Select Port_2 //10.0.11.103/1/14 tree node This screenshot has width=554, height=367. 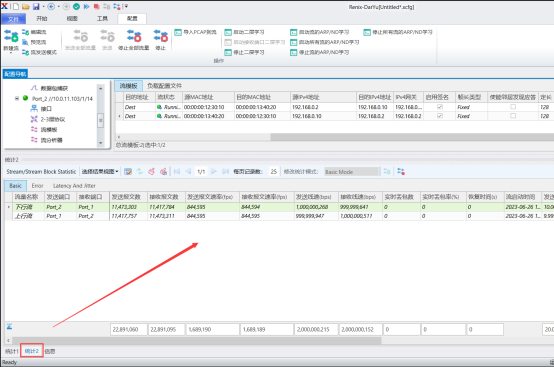click(58, 99)
